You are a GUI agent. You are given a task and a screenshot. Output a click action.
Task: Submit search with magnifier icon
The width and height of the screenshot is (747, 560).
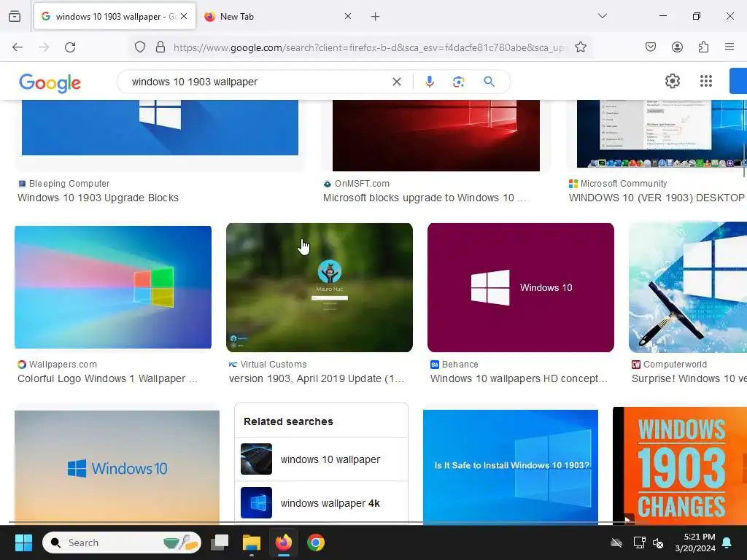pyautogui.click(x=489, y=82)
